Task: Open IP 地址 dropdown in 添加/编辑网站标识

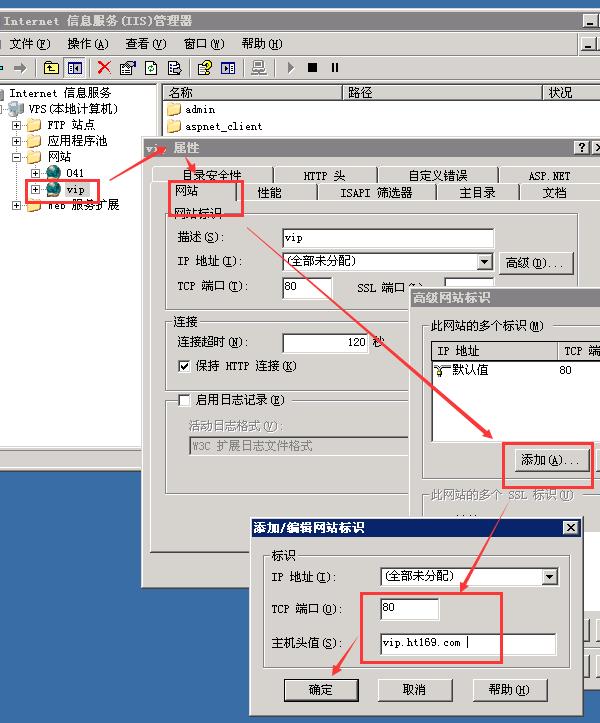Action: [x=549, y=576]
